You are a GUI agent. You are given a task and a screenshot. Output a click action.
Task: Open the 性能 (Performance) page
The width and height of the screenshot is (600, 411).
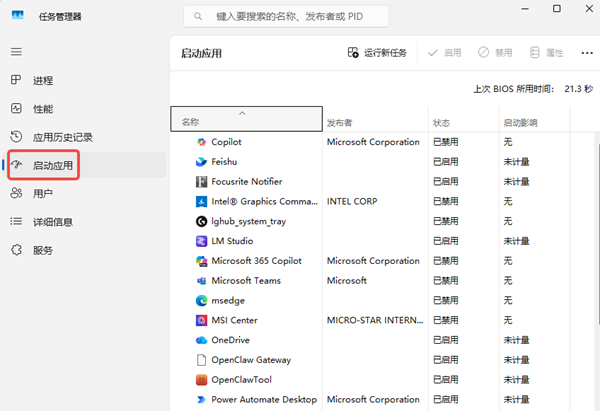pyautogui.click(x=84, y=109)
